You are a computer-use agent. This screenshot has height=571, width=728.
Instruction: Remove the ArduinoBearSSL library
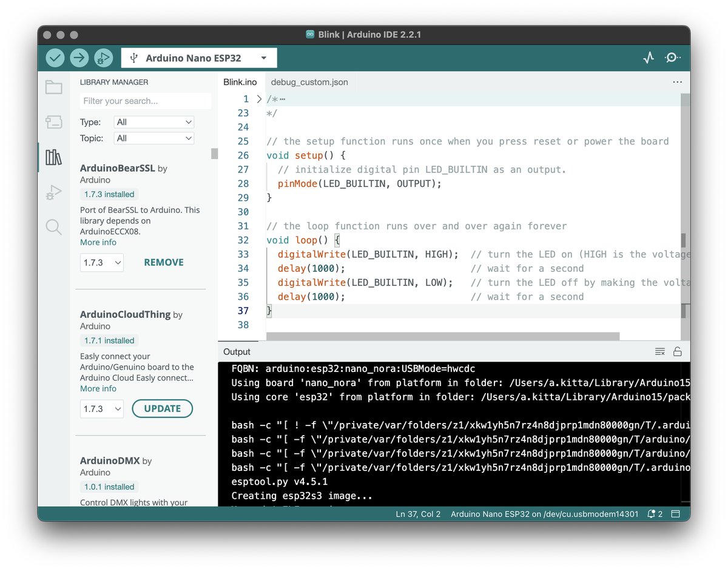[163, 262]
